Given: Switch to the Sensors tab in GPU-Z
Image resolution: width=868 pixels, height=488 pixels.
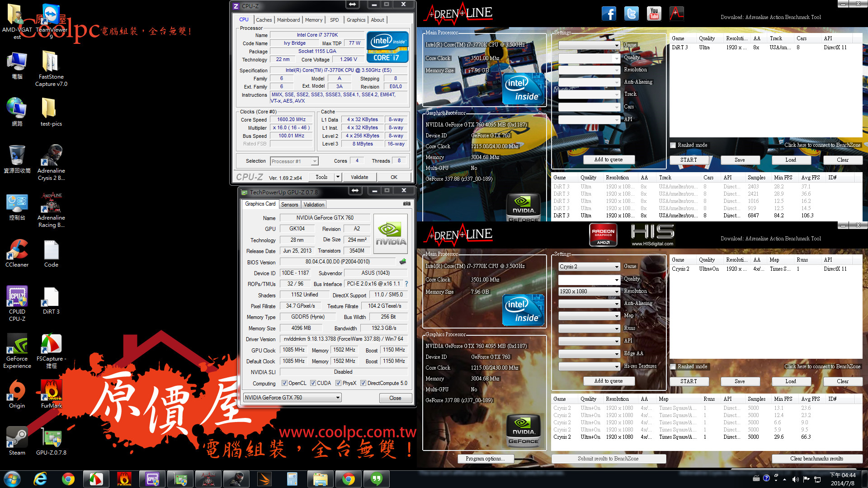Looking at the screenshot, I should coord(289,205).
